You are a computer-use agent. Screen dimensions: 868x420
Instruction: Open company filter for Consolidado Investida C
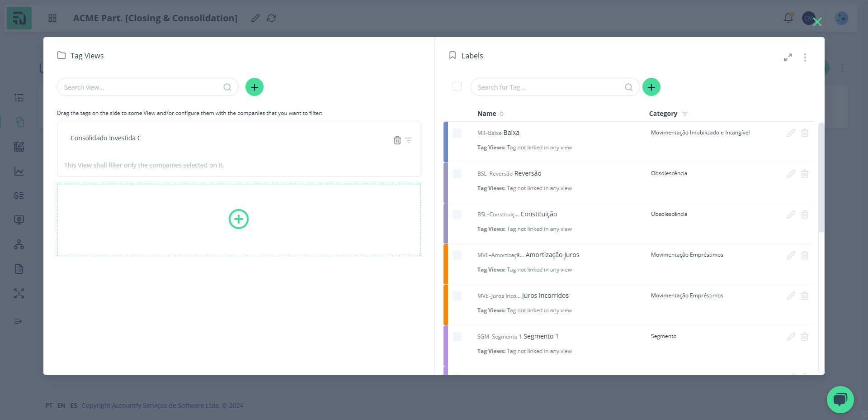tap(409, 140)
